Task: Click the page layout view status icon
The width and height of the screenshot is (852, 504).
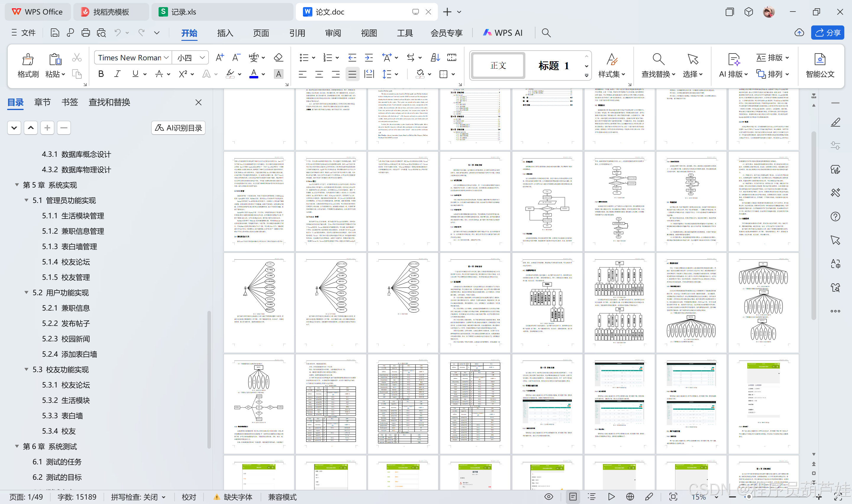Action: 573,497
